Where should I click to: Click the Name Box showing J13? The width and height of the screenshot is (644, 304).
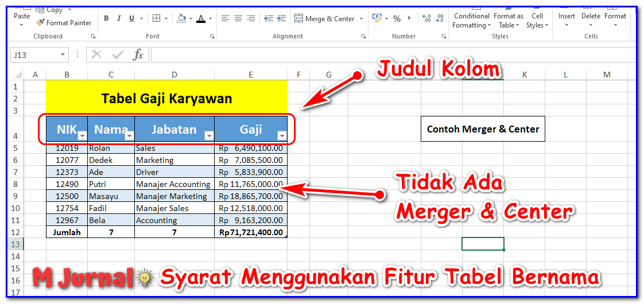click(x=35, y=54)
